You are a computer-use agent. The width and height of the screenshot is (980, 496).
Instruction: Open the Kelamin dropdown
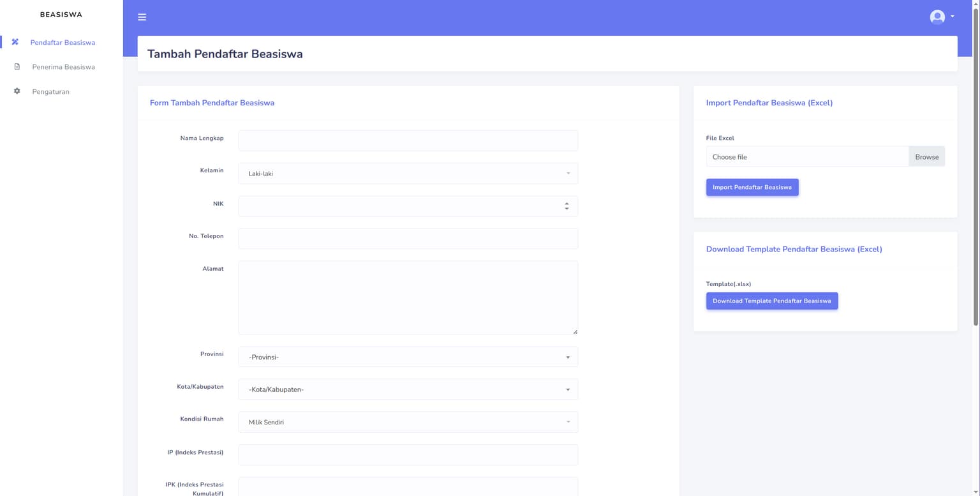408,174
